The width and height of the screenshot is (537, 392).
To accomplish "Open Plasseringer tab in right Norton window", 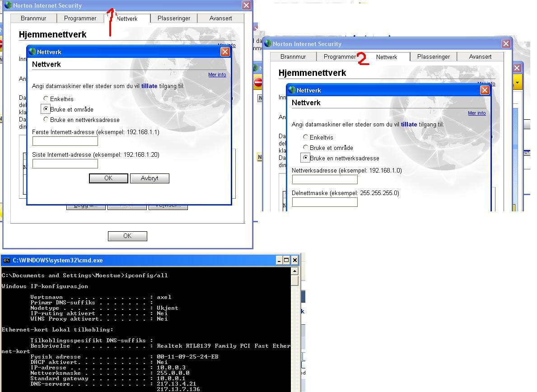I will coord(433,56).
